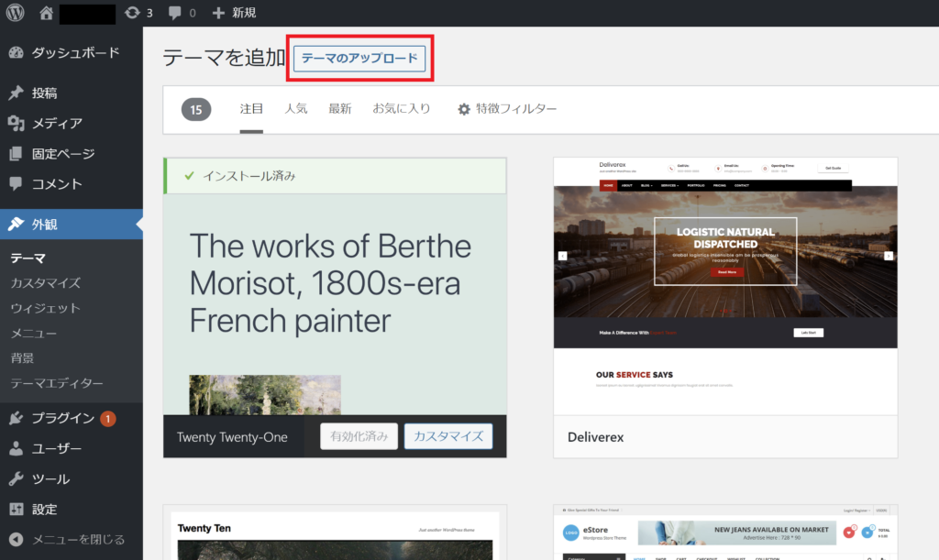Open the updates icon showing 3
Image resolution: width=939 pixels, height=560 pixels.
tap(132, 13)
